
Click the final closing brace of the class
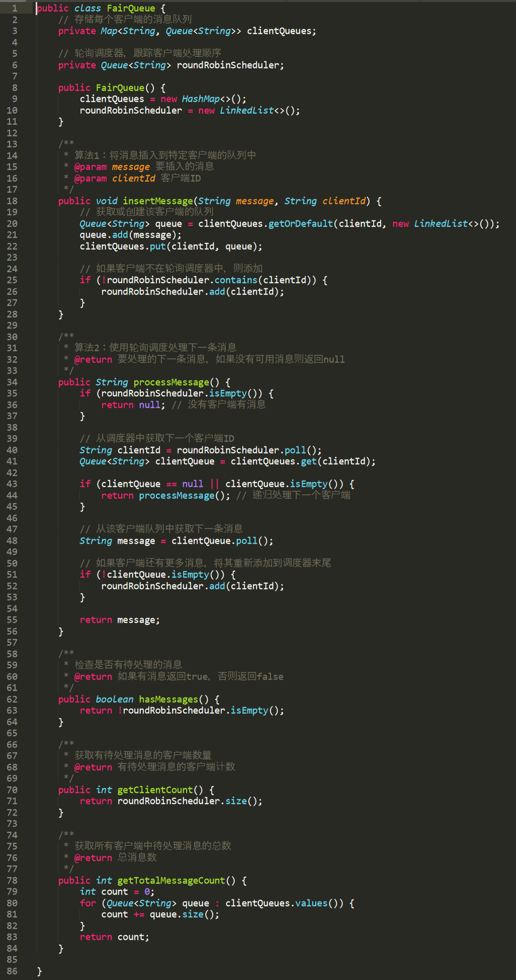point(39,971)
